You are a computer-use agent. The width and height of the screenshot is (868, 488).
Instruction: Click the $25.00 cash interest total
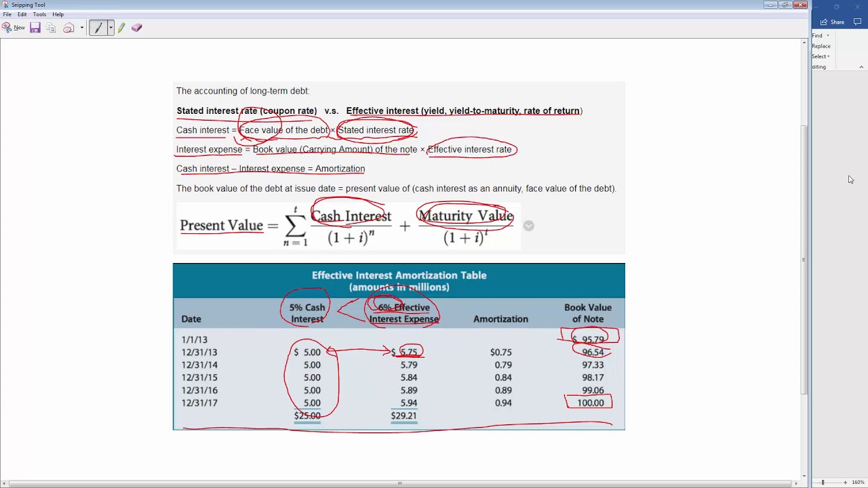(307, 415)
